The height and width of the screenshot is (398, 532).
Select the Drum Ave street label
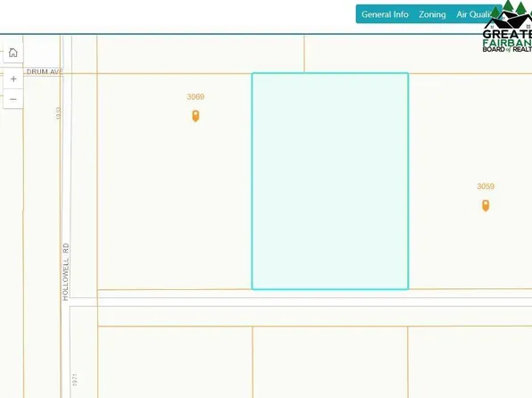coord(45,71)
